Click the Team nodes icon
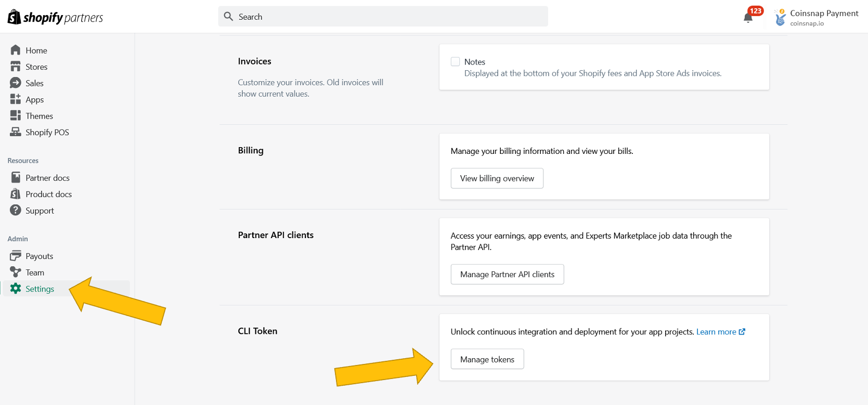868x405 pixels. (x=16, y=272)
